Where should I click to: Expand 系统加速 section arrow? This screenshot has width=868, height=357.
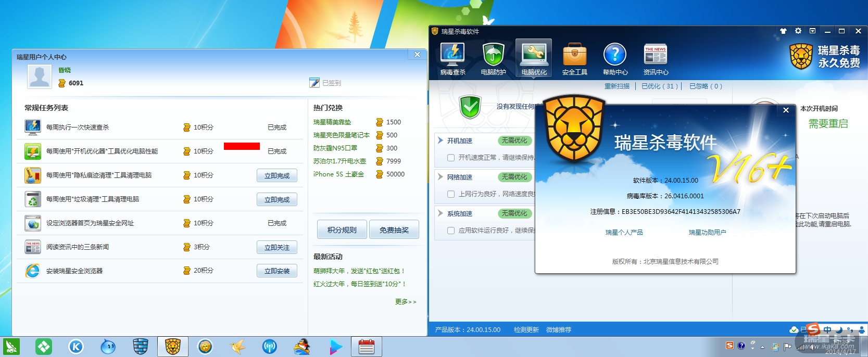click(x=441, y=213)
